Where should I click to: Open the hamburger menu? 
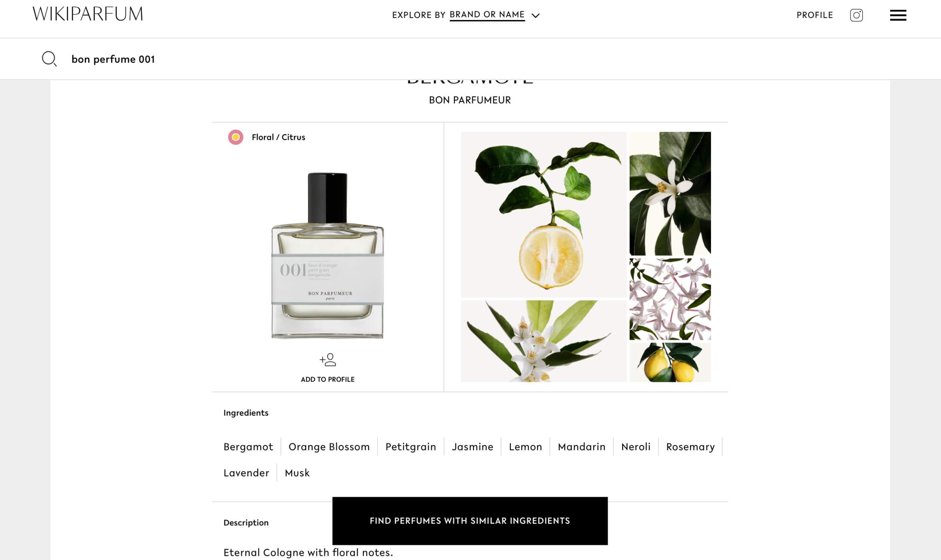coord(898,15)
